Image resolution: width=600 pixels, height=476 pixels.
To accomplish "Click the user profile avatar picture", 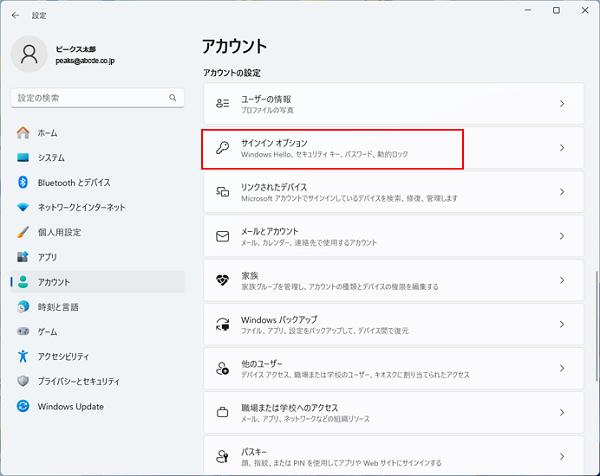I will click(29, 54).
